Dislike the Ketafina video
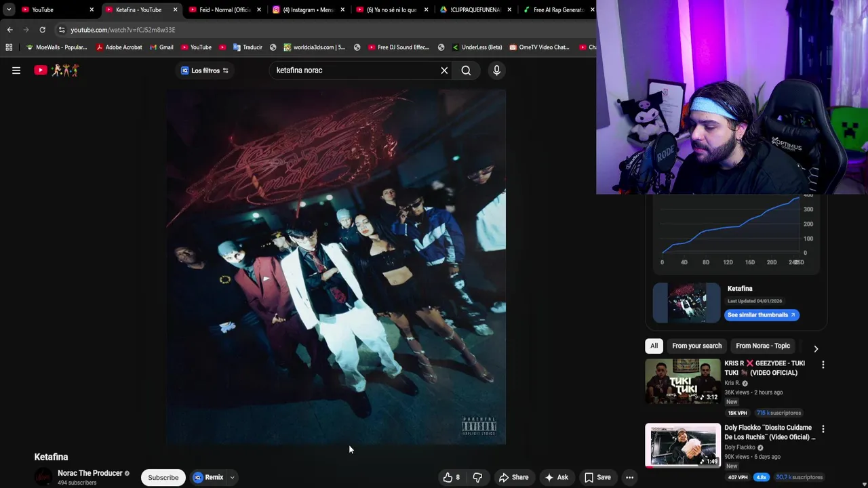 (477, 477)
